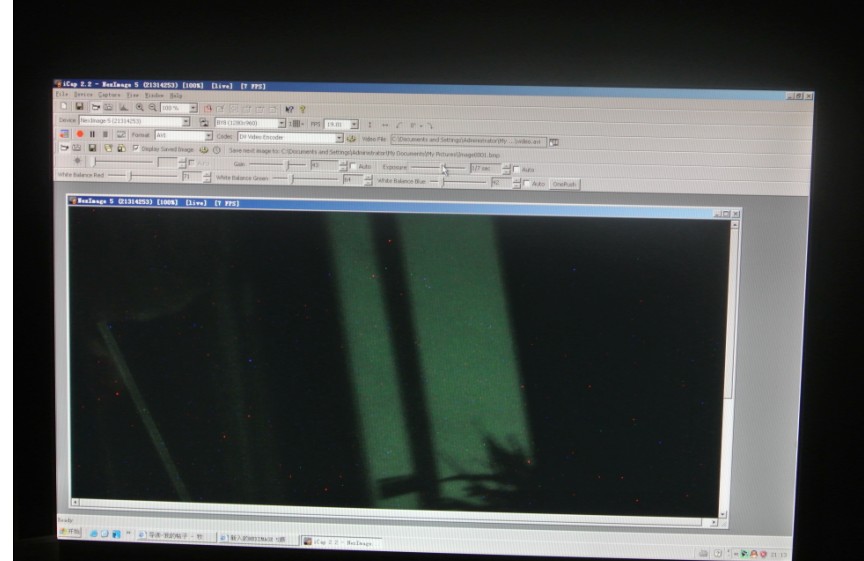
Task: Enable the Exposure Auto checkbox
Action: point(516,169)
